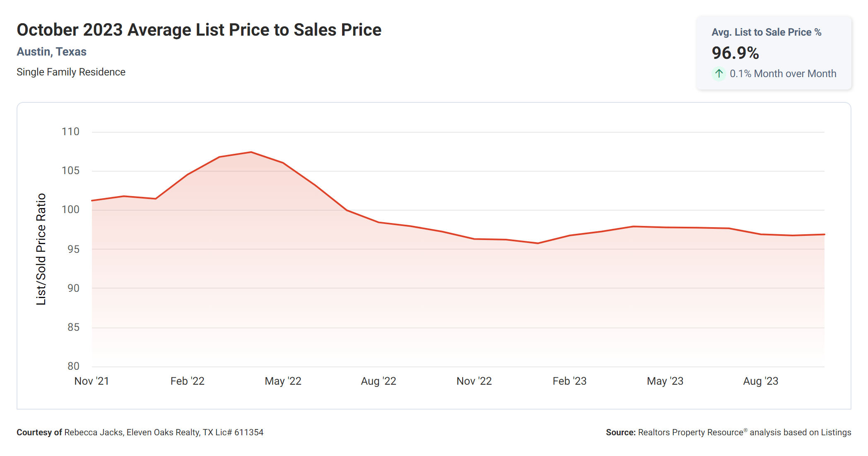Select the Aug '23 axis label

point(761,381)
